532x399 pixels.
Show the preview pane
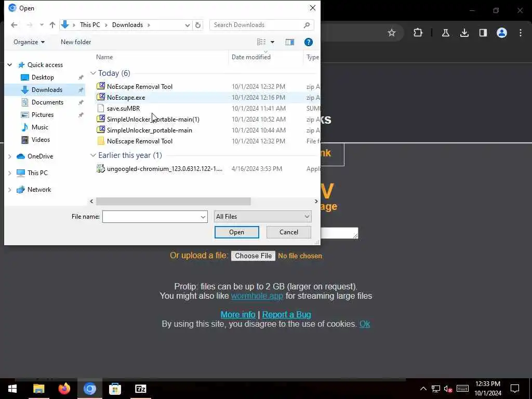(290, 42)
